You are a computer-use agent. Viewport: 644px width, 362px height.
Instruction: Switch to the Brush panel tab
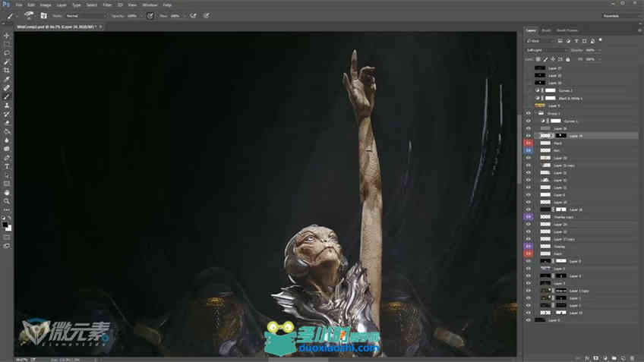click(x=546, y=30)
